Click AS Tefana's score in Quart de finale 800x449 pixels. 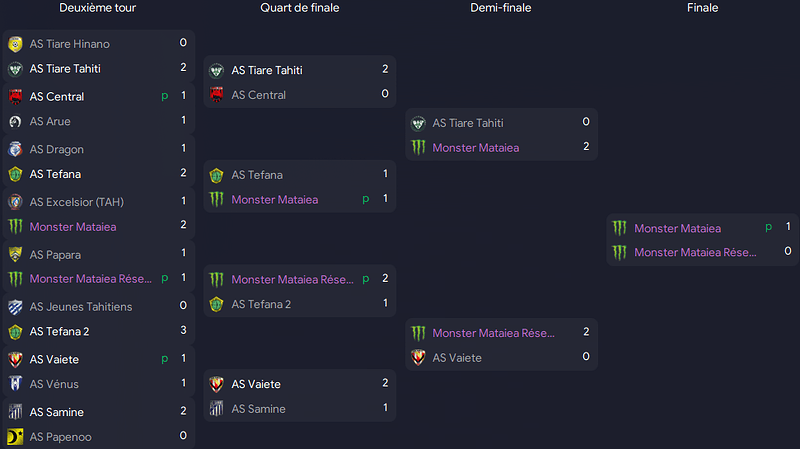click(x=385, y=174)
